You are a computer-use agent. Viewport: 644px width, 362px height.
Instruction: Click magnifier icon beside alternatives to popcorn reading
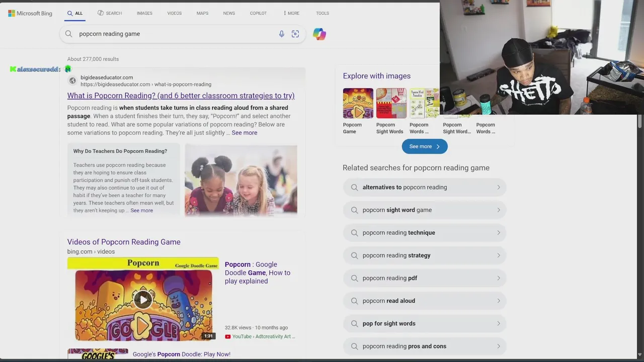coord(354,187)
